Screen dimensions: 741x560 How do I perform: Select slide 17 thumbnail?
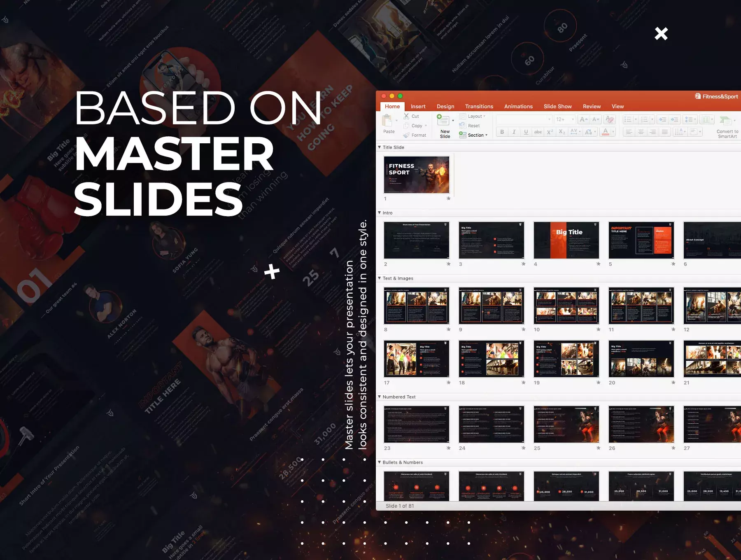(x=417, y=359)
